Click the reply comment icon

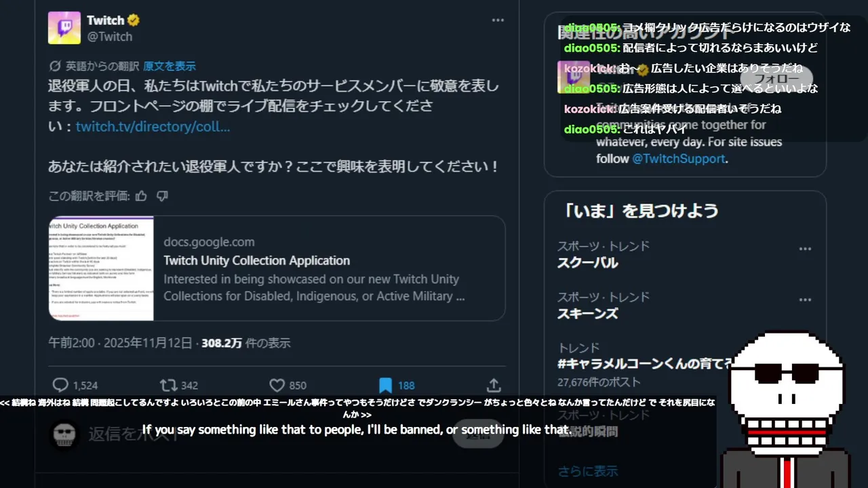60,385
